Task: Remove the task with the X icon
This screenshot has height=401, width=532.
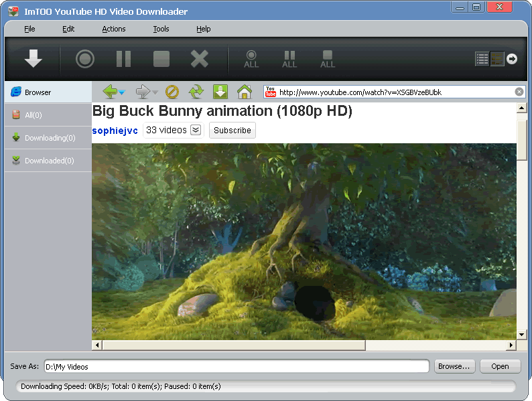Action: [200, 59]
